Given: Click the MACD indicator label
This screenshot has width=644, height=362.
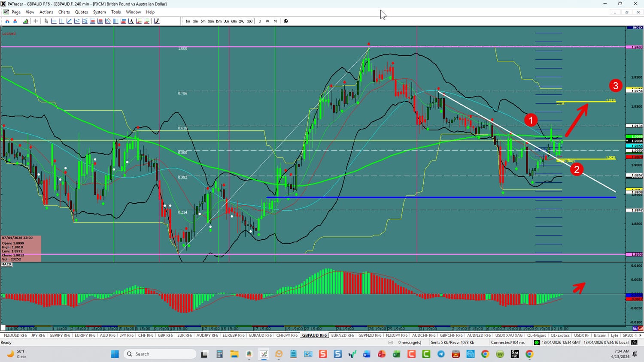Looking at the screenshot, I should click(6, 264).
